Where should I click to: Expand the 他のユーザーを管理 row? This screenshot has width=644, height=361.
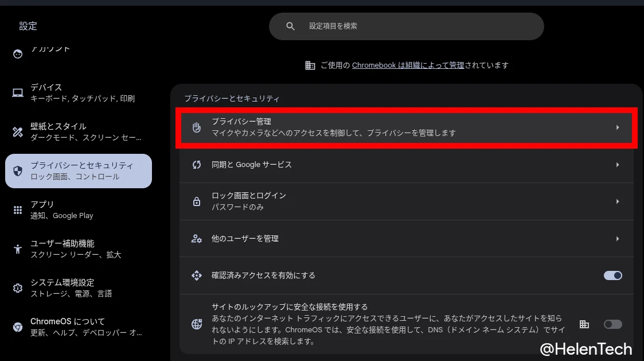[618, 238]
